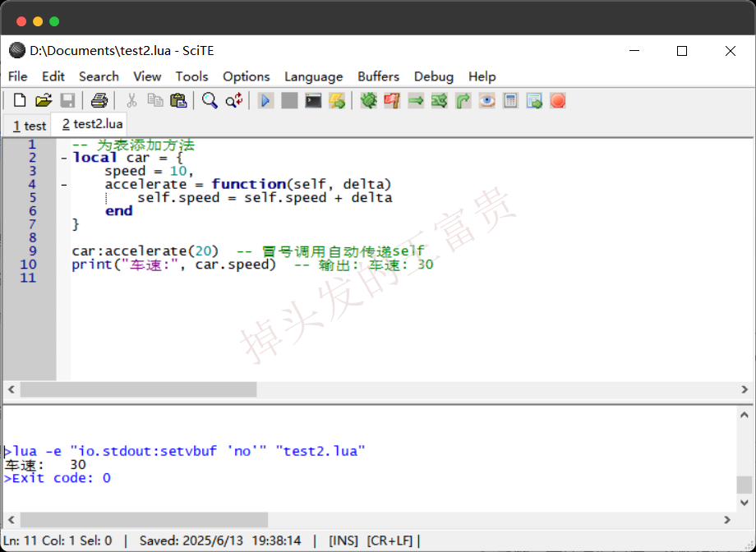Click line number 9 in the margin
756x552 pixels.
point(32,251)
